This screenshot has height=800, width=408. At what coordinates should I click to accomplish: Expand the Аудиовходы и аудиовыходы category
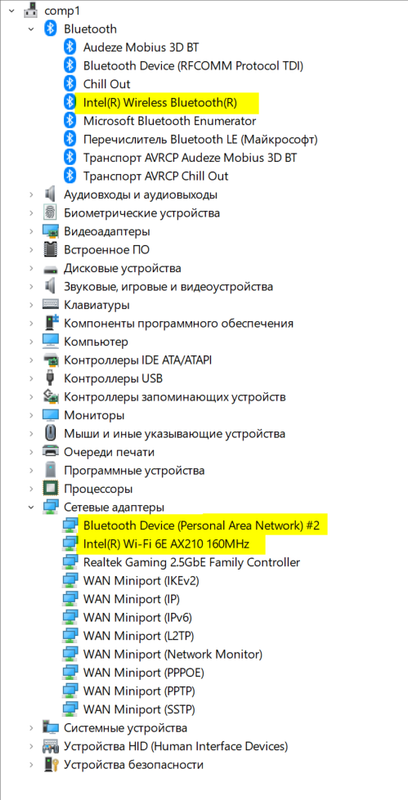tap(32, 194)
